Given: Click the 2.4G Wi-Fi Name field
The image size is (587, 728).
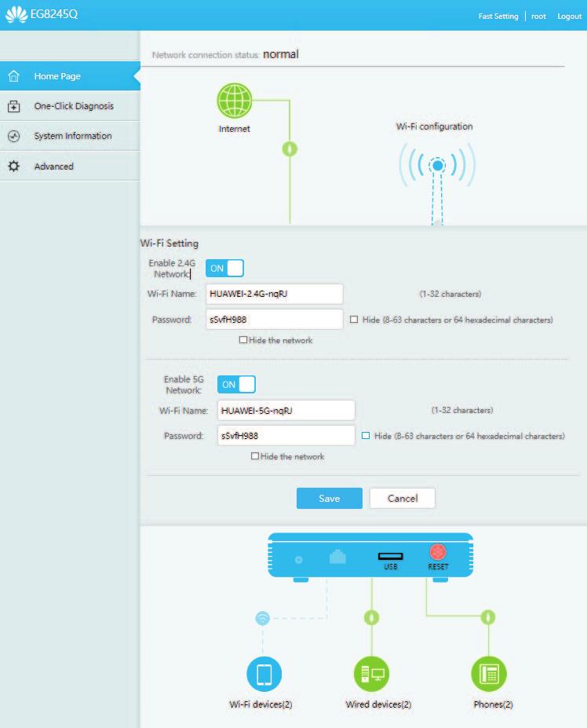Looking at the screenshot, I should pos(275,294).
